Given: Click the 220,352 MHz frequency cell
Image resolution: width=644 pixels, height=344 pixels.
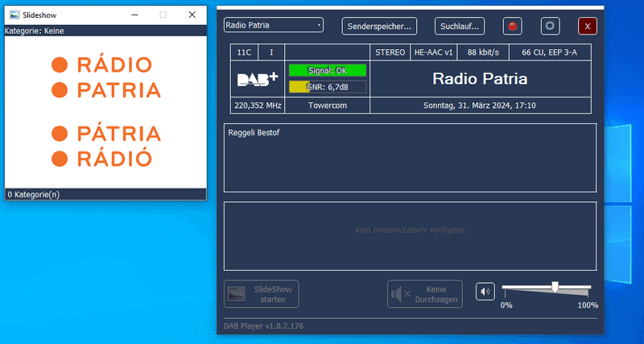Looking at the screenshot, I should click(258, 106).
